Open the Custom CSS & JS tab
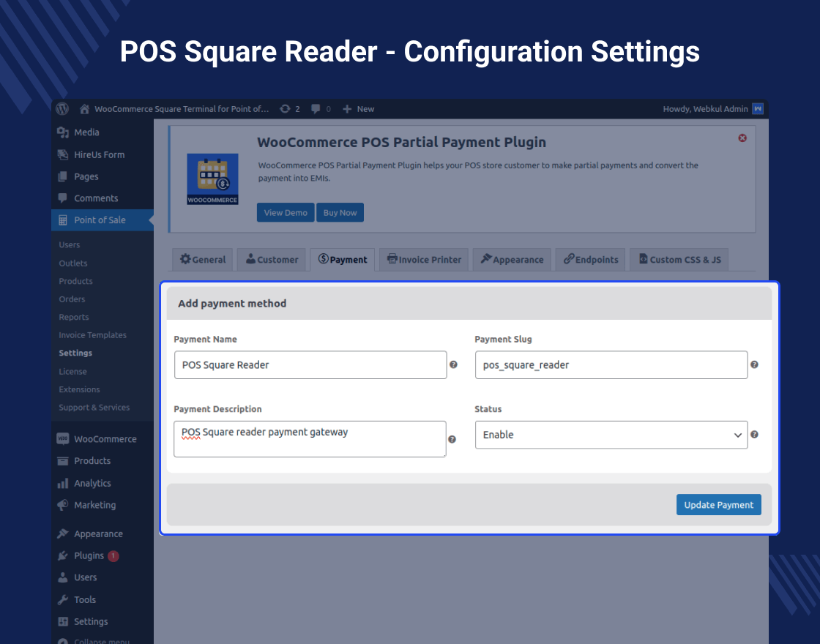Viewport: 820px width, 644px height. [679, 259]
